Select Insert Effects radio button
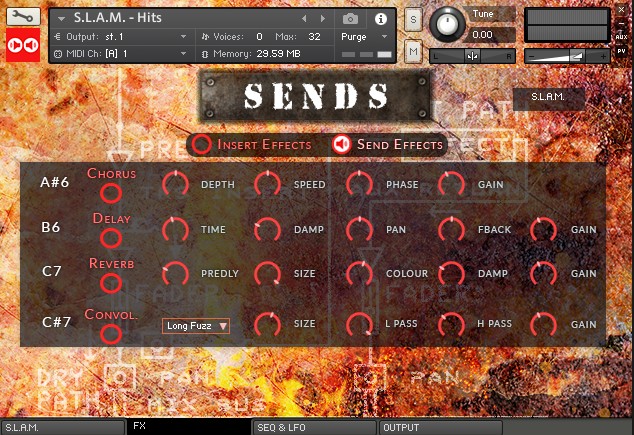 (201, 145)
